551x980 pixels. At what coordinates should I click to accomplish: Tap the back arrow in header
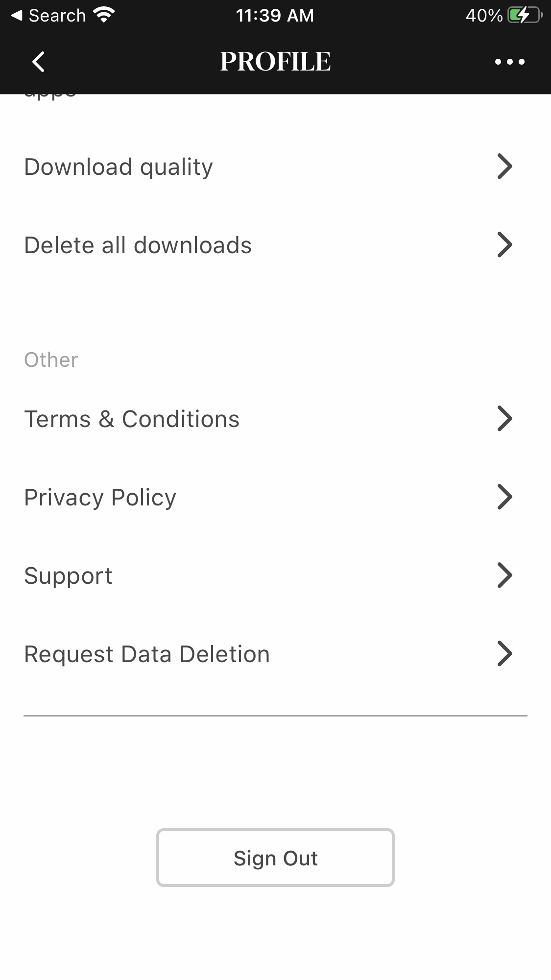click(38, 62)
